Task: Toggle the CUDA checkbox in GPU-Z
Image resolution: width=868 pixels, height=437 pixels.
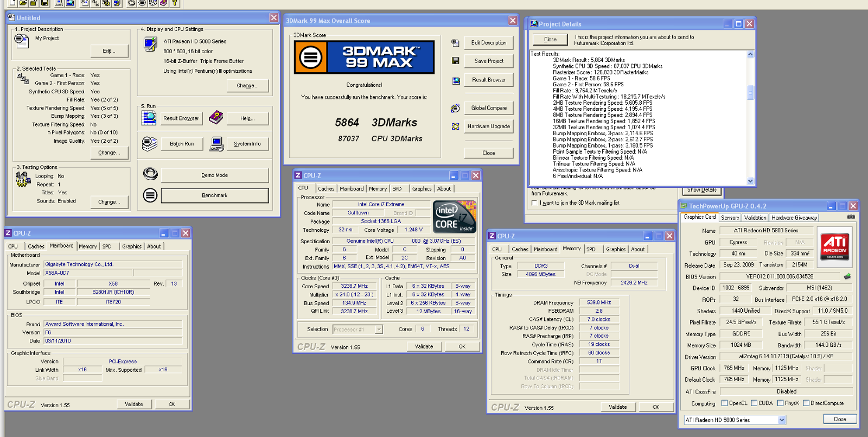Action: coord(754,403)
